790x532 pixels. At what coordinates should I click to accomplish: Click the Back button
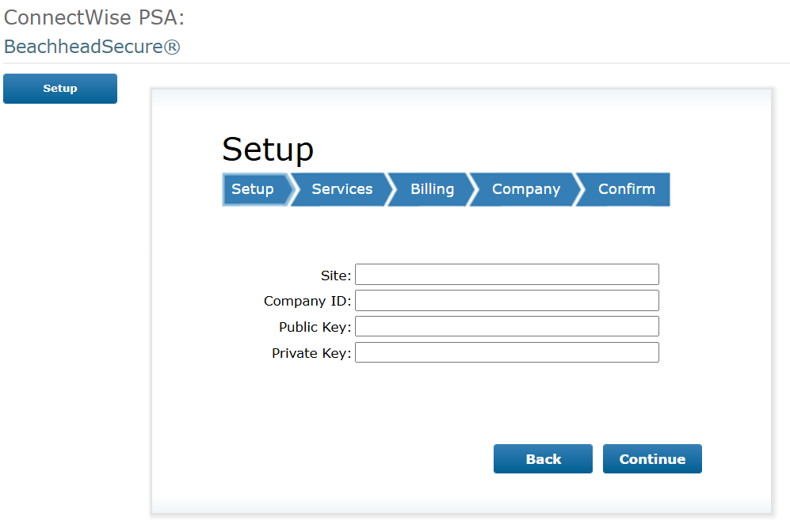543,458
